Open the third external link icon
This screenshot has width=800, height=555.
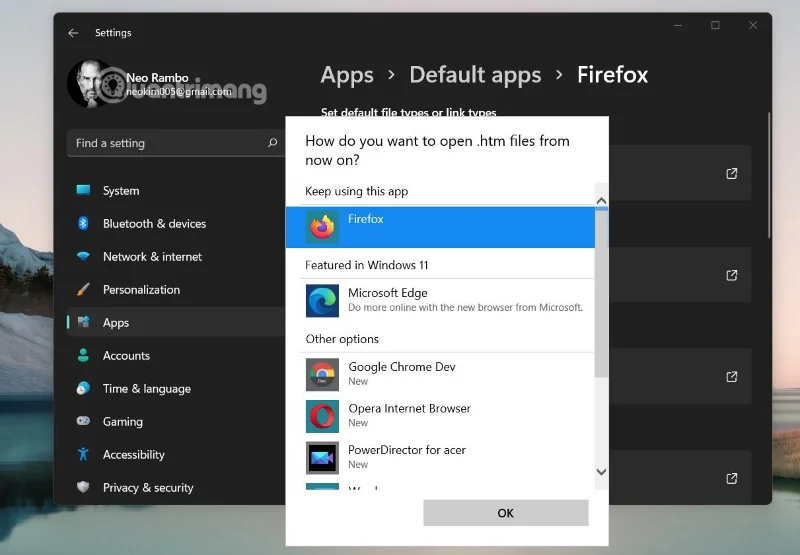pyautogui.click(x=732, y=376)
